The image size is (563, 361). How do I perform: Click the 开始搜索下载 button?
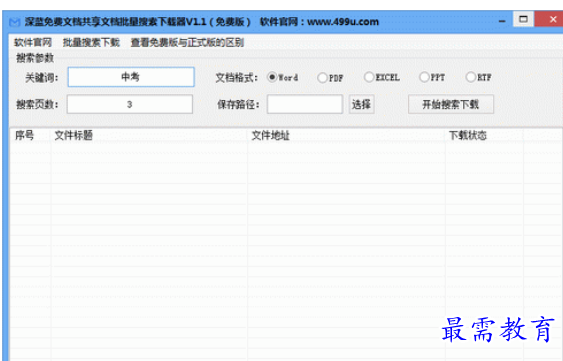coord(451,104)
